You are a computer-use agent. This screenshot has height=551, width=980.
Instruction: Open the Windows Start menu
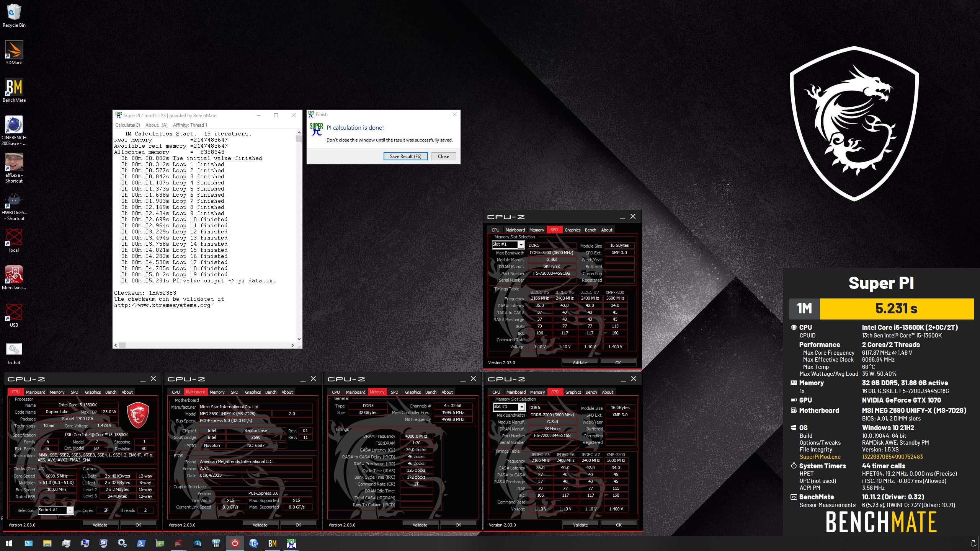pyautogui.click(x=9, y=543)
